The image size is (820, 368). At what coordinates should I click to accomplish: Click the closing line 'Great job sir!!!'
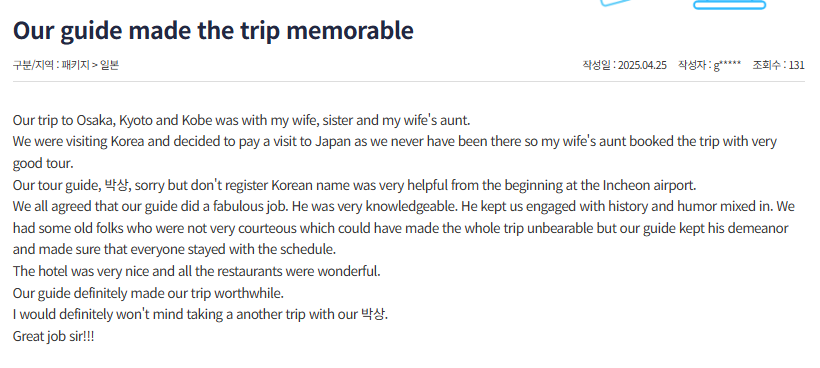pyautogui.click(x=53, y=336)
